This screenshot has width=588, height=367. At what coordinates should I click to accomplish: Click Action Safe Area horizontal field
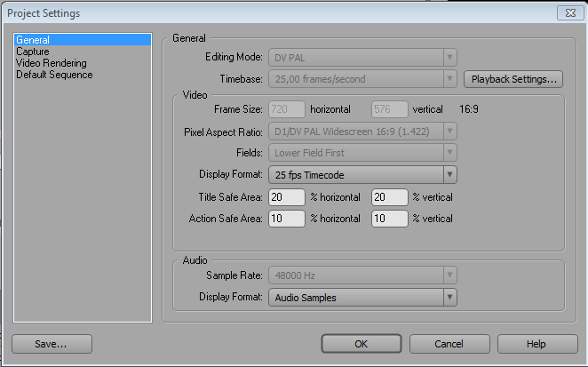287,219
